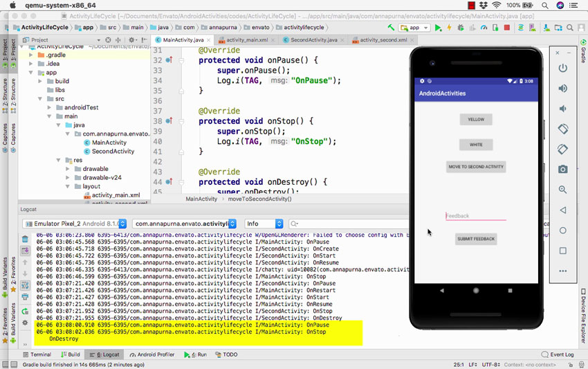Open the Event Log link
Viewport: 588px width, 369px height.
tap(558, 354)
